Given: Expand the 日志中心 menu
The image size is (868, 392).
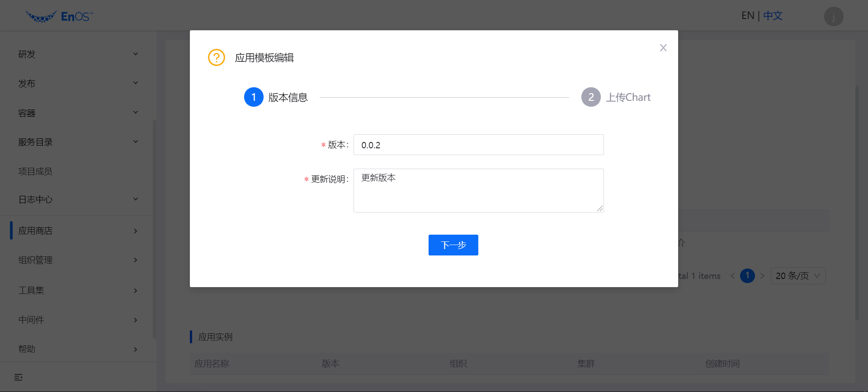Looking at the screenshot, I should click(78, 199).
